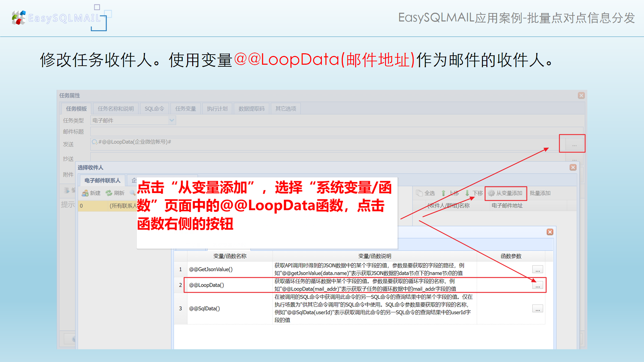Click the ellipsis button beside 发送 field
Screen dimensions: 644x362
pyautogui.click(x=574, y=145)
